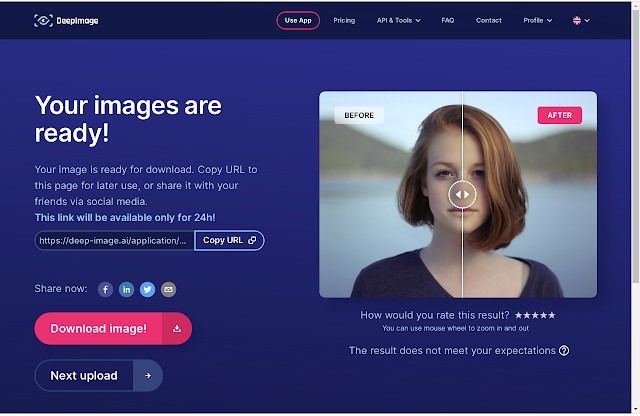The width and height of the screenshot is (640, 416).
Task: Rate the result five stars
Action: (x=551, y=315)
